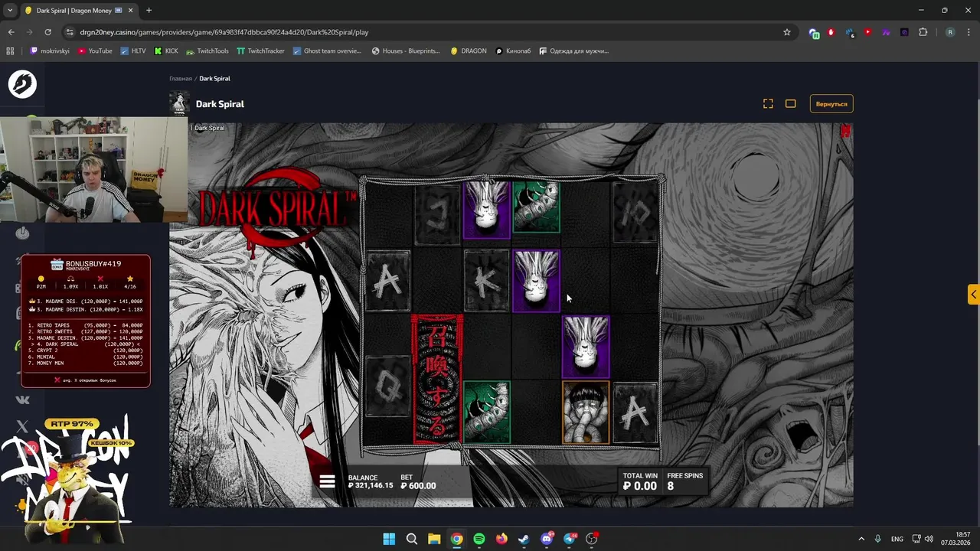Click the Dark Spiral game thumbnail
The width and height of the screenshot is (980, 551).
(179, 103)
